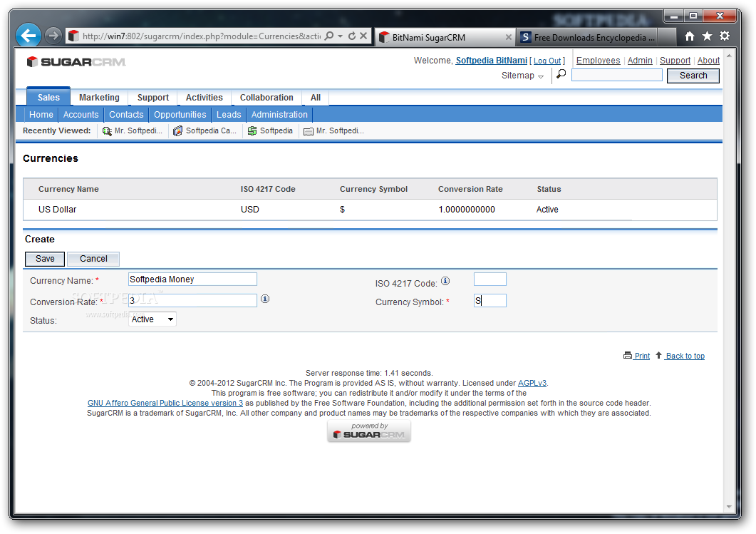Open Contacts in the blue menu
756x534 pixels.
[x=126, y=114]
